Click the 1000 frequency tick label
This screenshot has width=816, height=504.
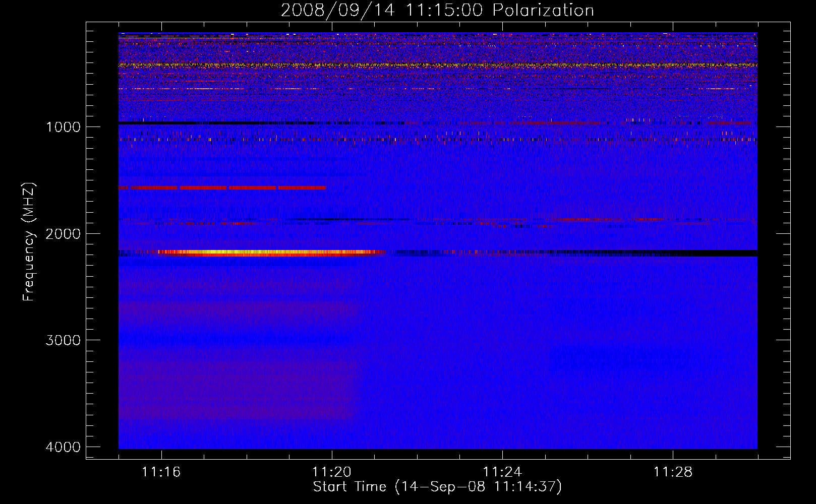(x=63, y=127)
